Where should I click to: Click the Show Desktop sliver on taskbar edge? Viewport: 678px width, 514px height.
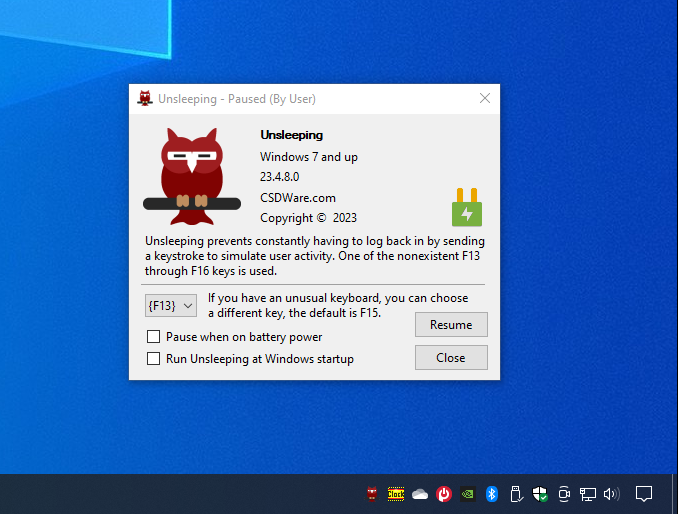point(675,494)
